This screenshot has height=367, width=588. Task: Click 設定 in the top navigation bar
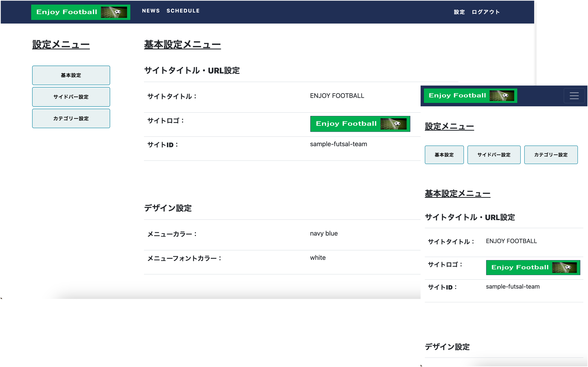(x=459, y=12)
